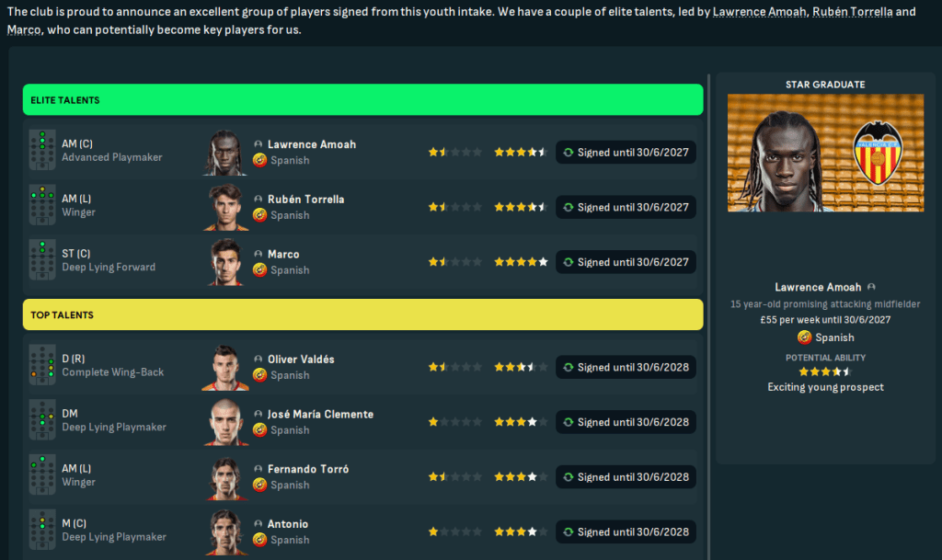
Task: Click the pitch icon for Oliver Valdés
Action: pyautogui.click(x=41, y=366)
